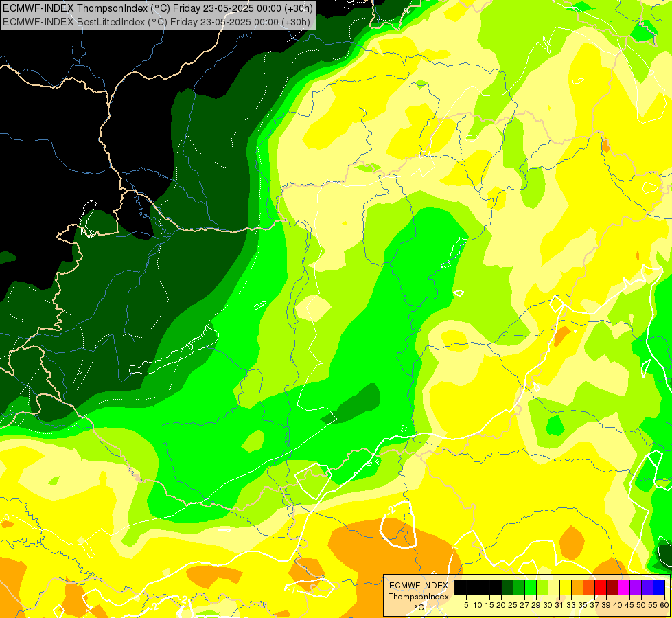This screenshot has height=618, width=672.
Task: Select the medium green legend swatch (25-27)
Action: pyautogui.click(x=518, y=587)
